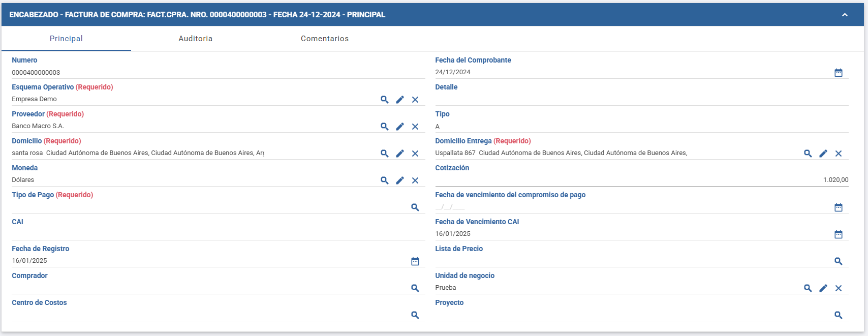Image resolution: width=868 pixels, height=336 pixels.
Task: Search for a Proveedor using magnifier icon
Action: tap(385, 127)
